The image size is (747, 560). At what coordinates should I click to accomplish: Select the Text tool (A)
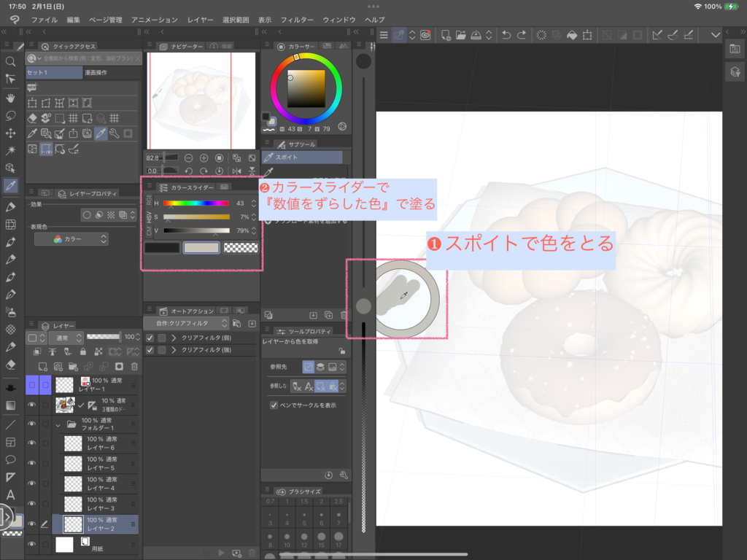coord(11,495)
